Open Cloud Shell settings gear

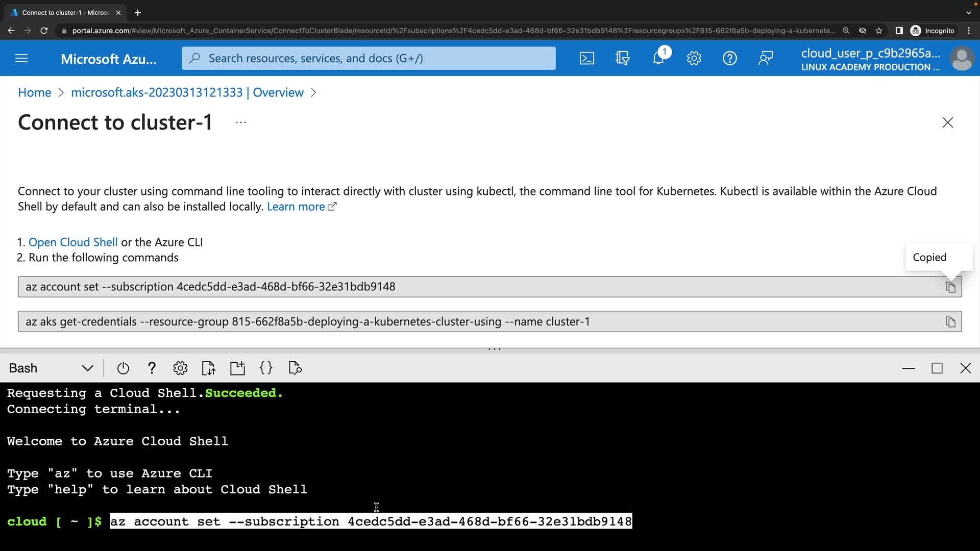tap(180, 368)
